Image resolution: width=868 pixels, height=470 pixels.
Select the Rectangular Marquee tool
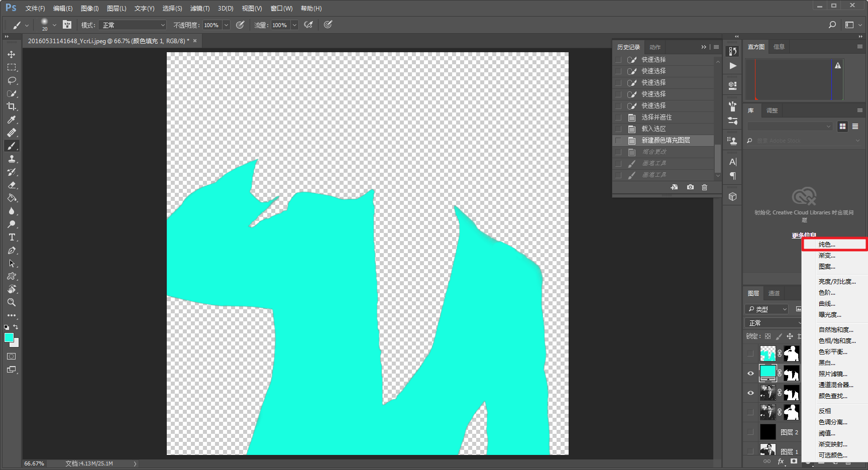click(12, 67)
